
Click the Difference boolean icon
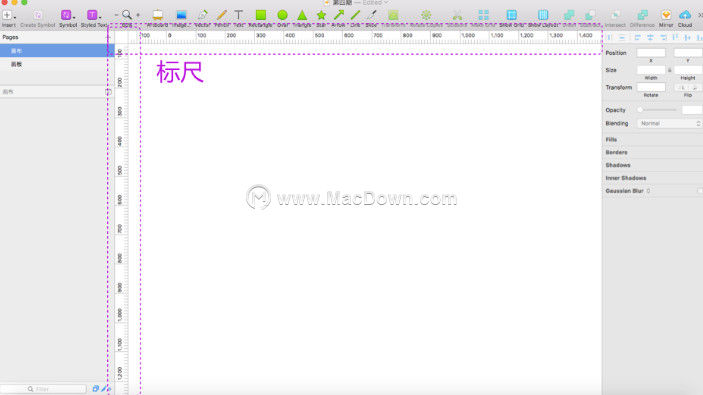(x=642, y=15)
